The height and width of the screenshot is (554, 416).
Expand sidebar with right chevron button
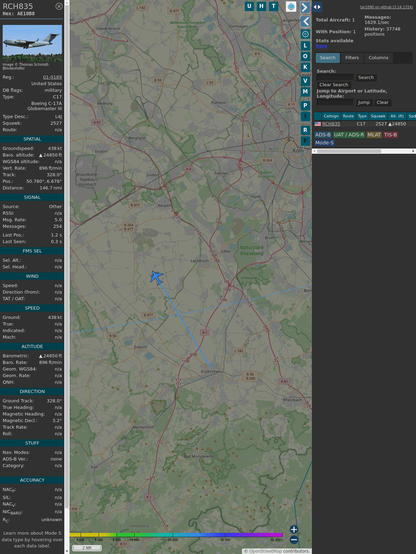305,7
